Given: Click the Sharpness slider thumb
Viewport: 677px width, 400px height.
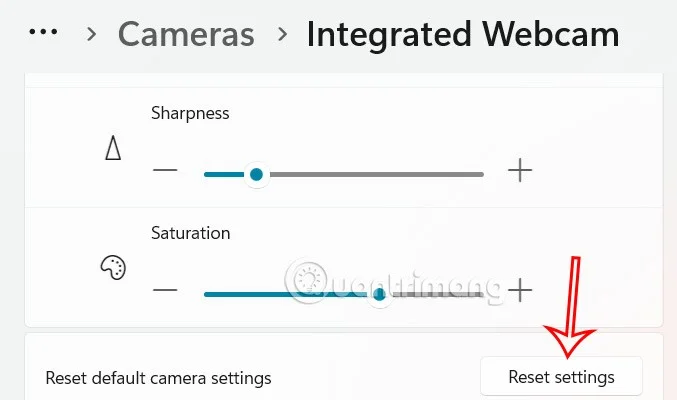Looking at the screenshot, I should pyautogui.click(x=256, y=174).
